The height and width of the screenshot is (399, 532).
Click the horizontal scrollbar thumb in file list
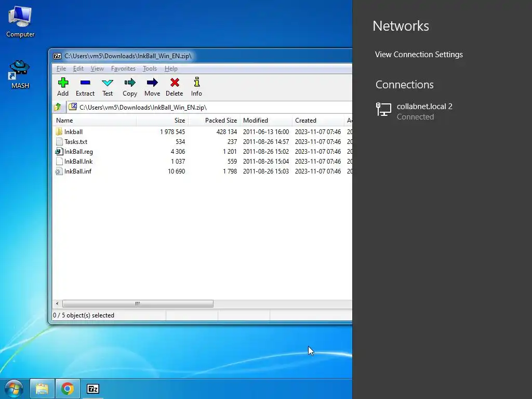tap(138, 303)
